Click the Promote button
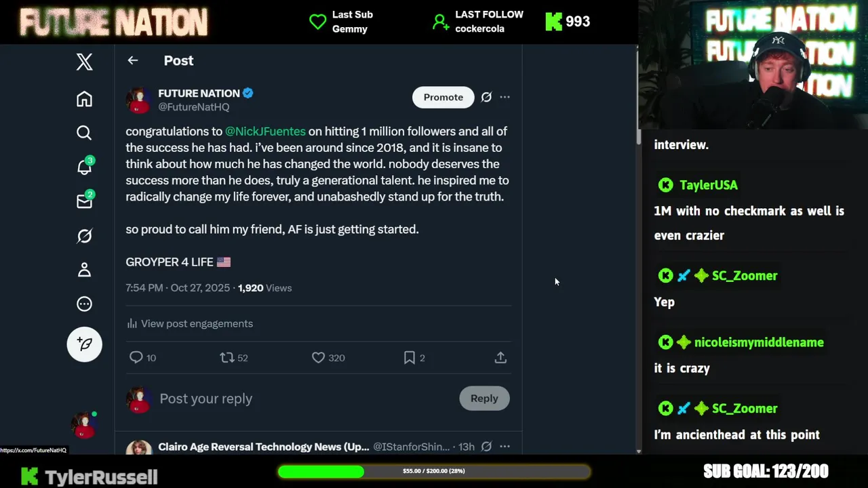 (x=443, y=97)
